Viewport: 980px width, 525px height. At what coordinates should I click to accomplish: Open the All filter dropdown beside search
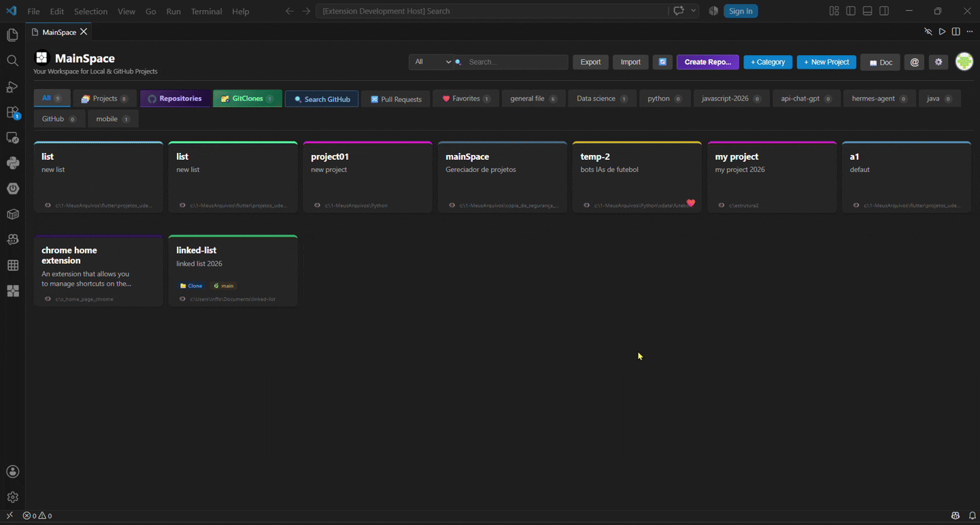[x=431, y=62]
